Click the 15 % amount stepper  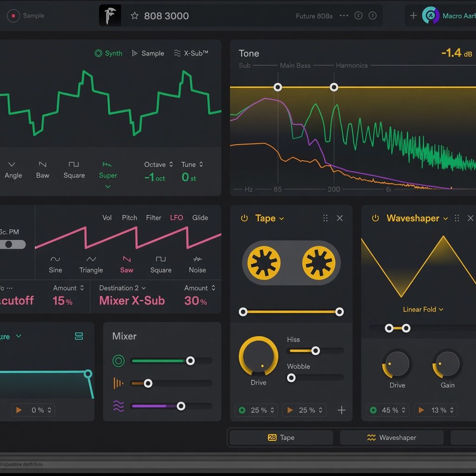pyautogui.click(x=82, y=288)
